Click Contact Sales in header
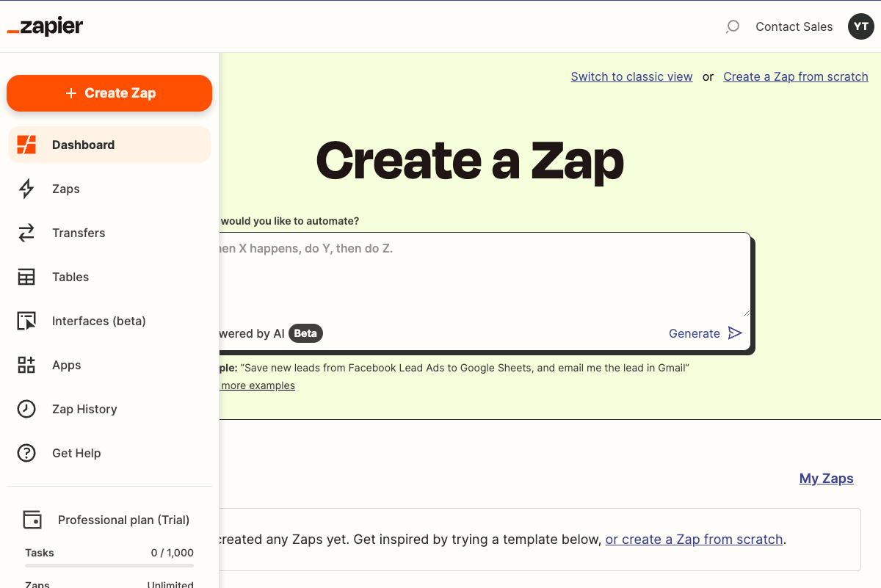Viewport: 881px width, 588px height. [x=794, y=26]
